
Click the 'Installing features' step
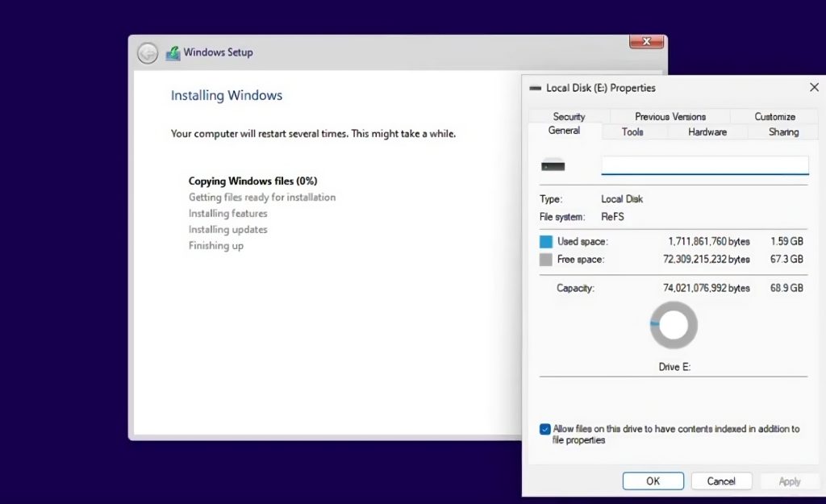227,213
